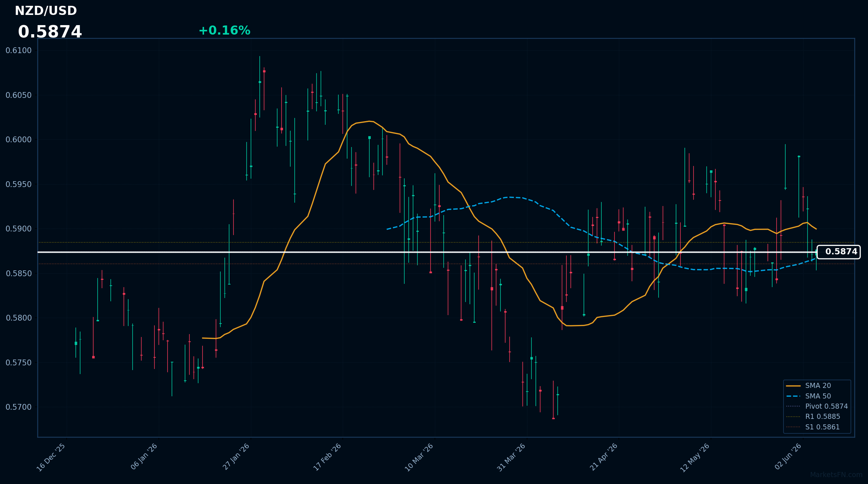The image size is (868, 484).
Task: Click the 0.6000 y-axis label
Action: pos(19,140)
